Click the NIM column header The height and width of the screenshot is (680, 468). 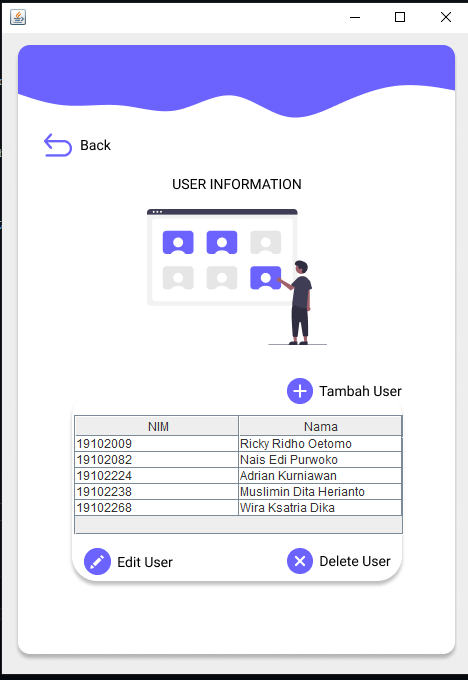pyautogui.click(x=157, y=426)
